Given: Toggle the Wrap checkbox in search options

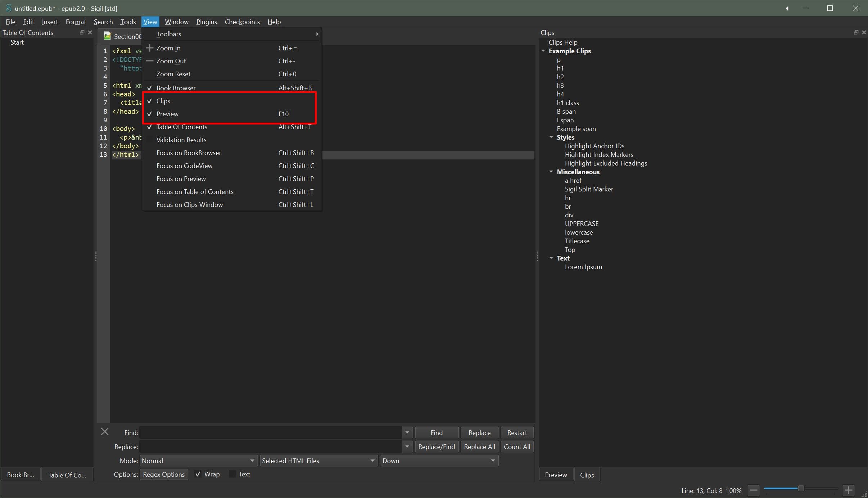Looking at the screenshot, I should click(198, 474).
